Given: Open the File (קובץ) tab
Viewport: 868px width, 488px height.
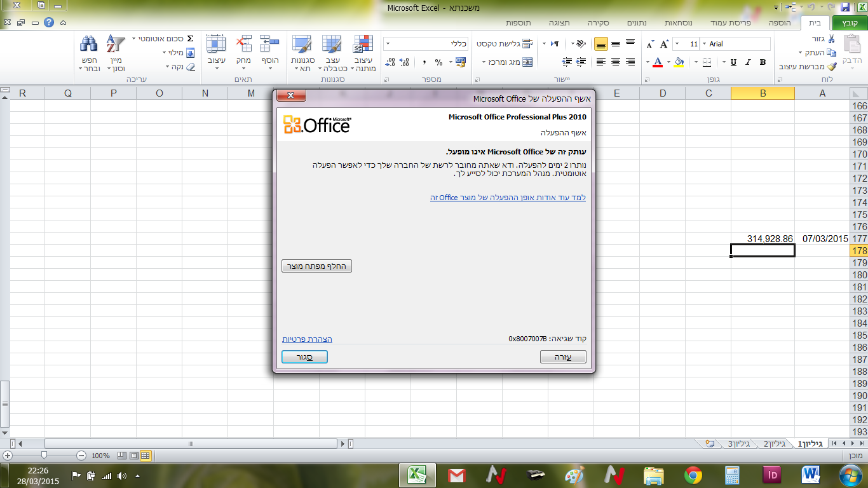Looking at the screenshot, I should pyautogui.click(x=849, y=22).
